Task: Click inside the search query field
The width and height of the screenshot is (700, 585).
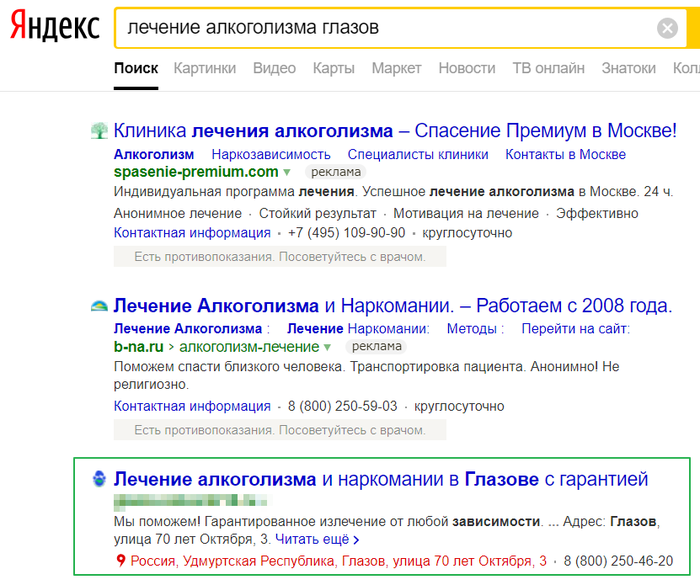Action: 380,28
